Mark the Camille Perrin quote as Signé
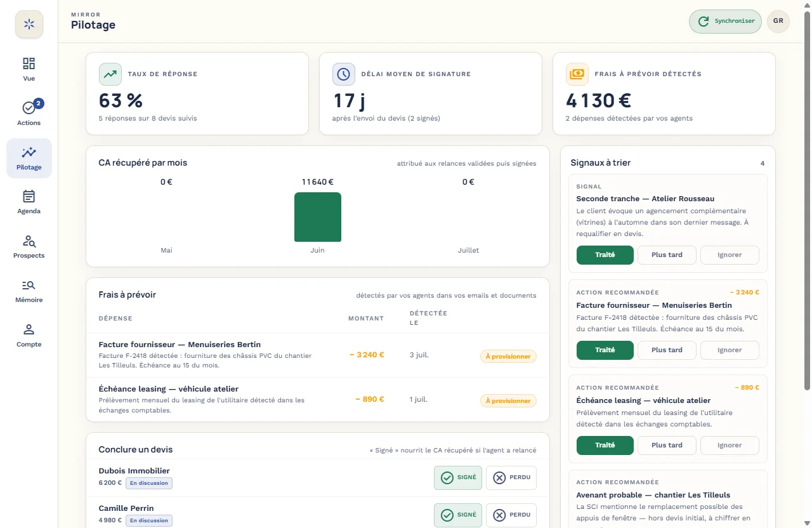The width and height of the screenshot is (812, 528). pos(458,515)
